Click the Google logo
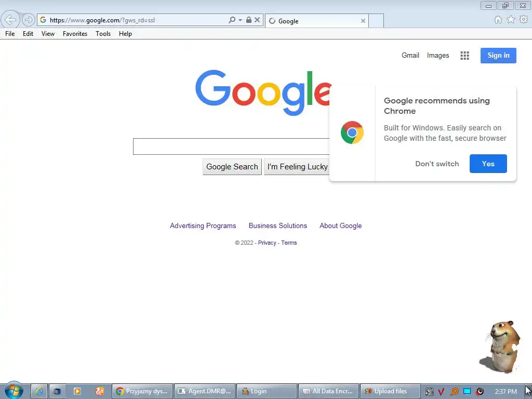Image resolution: width=532 pixels, height=399 pixels. pos(263,92)
